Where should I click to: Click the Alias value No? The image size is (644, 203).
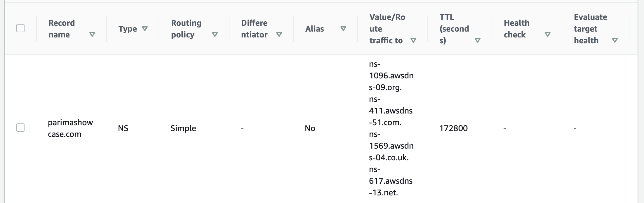pos(310,128)
